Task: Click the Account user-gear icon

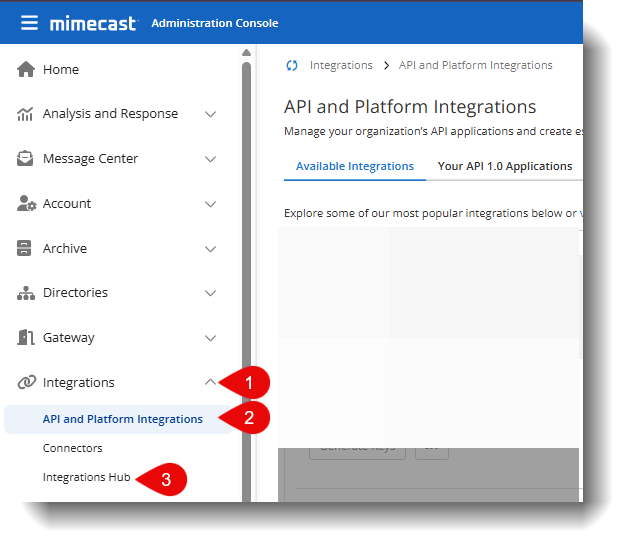Action: 26,203
